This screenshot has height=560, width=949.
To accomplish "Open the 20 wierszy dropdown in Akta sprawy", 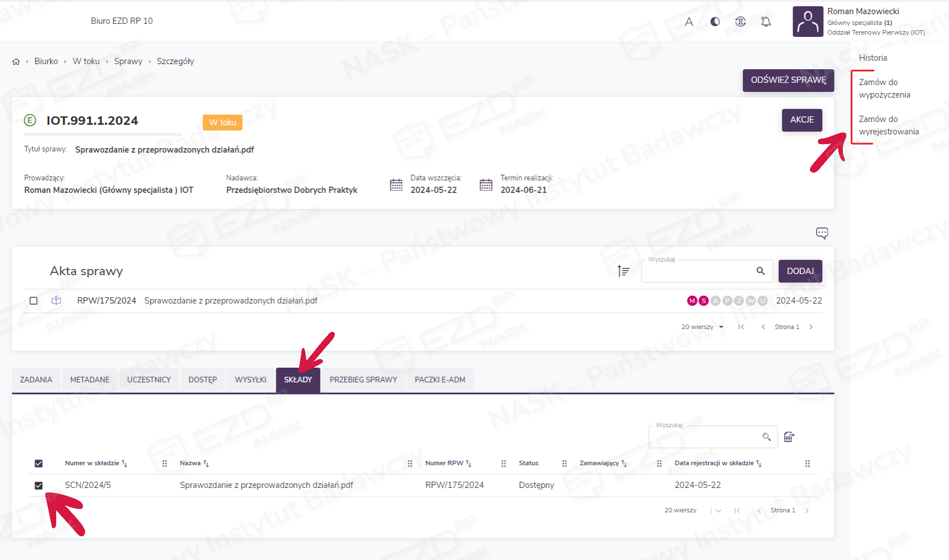I will pos(702,327).
